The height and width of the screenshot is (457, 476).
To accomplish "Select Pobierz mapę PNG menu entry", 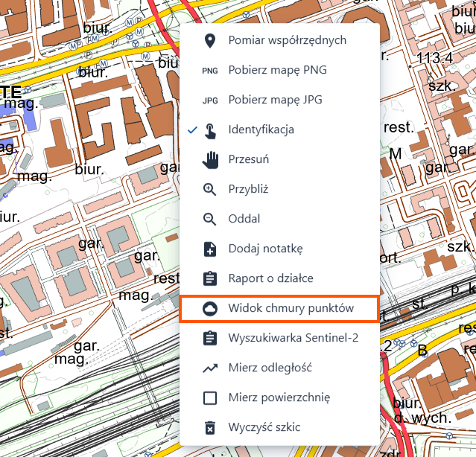I will (x=279, y=71).
